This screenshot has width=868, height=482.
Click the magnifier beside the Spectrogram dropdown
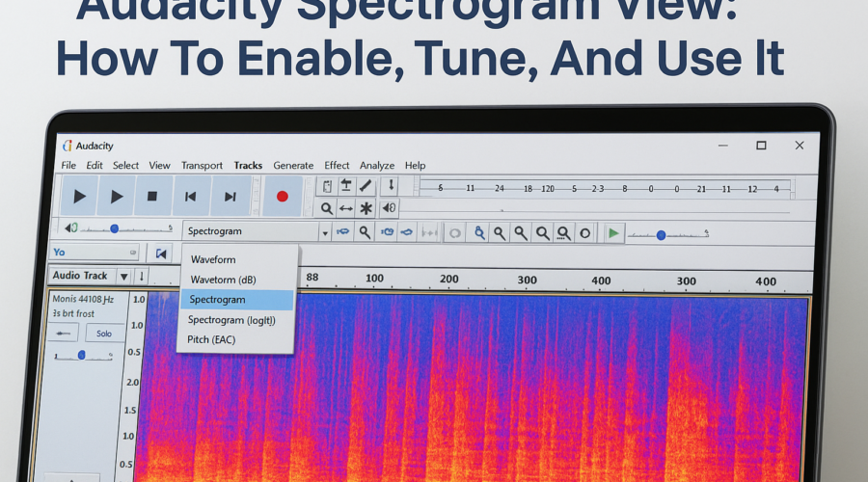click(x=365, y=232)
